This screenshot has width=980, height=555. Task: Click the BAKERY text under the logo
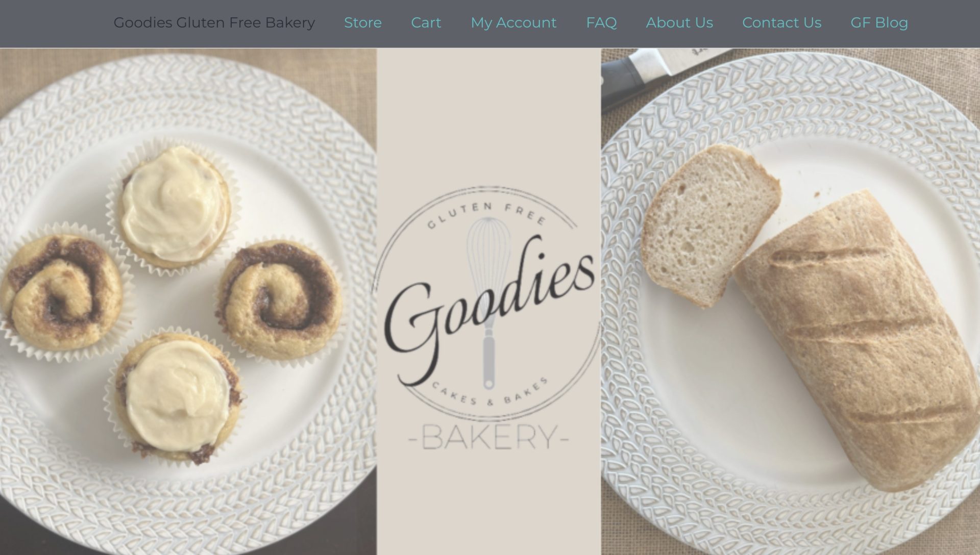coord(489,438)
